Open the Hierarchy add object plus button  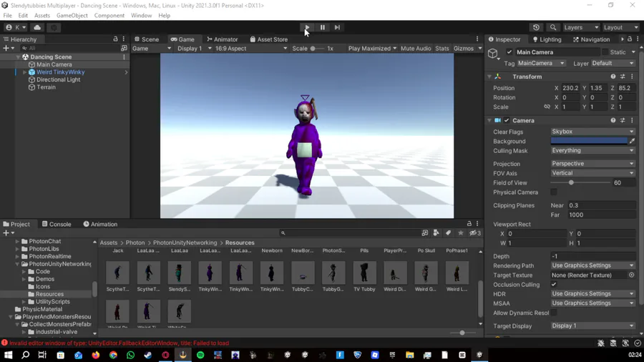pyautogui.click(x=8, y=48)
